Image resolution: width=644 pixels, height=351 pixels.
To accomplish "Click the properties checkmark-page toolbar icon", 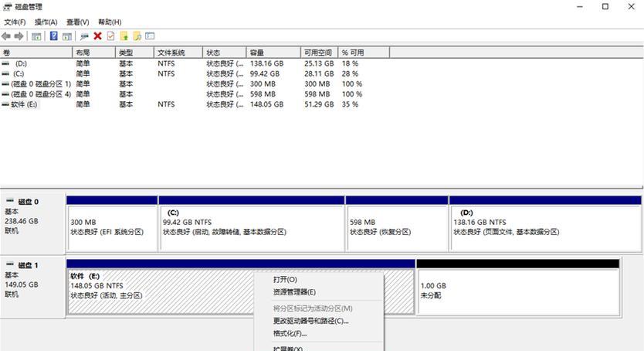I will pos(111,36).
